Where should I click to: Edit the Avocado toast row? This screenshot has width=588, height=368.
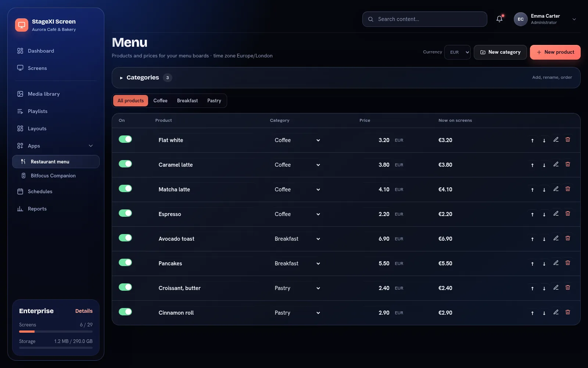tap(556, 238)
